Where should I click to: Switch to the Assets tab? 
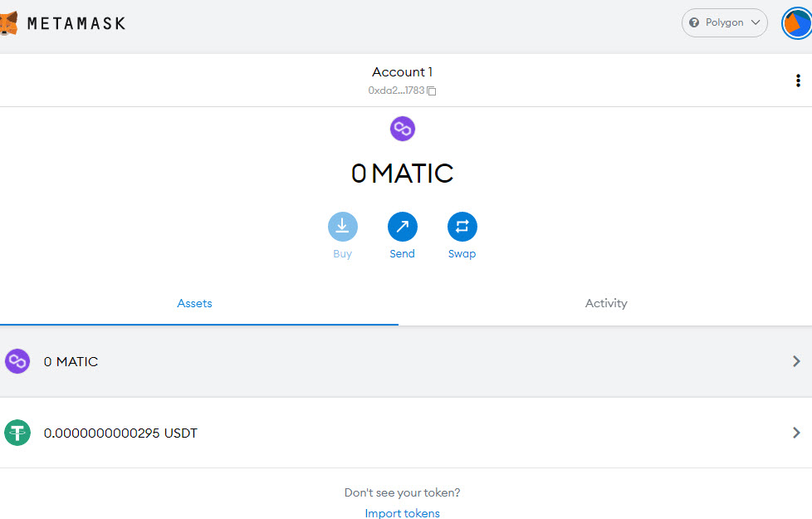pyautogui.click(x=195, y=303)
